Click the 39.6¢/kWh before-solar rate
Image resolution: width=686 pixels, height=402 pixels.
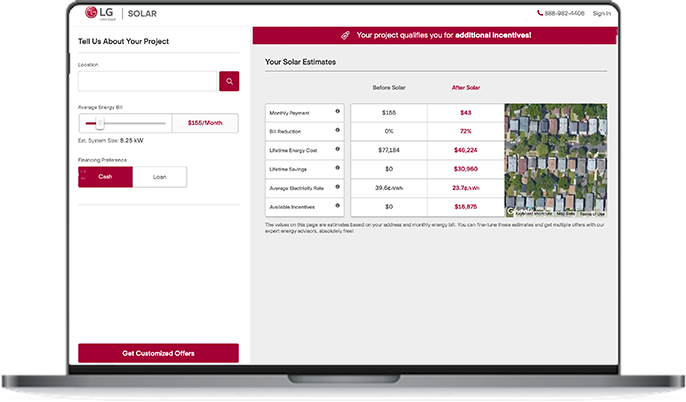389,188
